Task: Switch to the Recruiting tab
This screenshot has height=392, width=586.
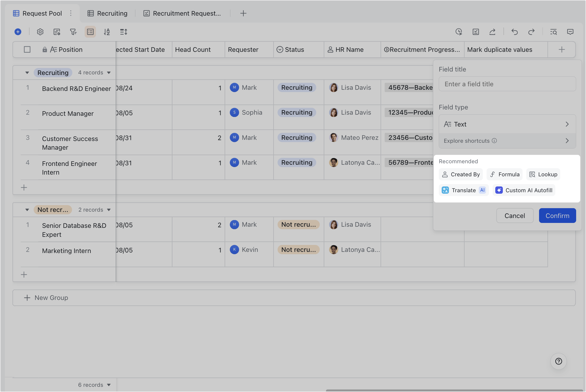Action: [x=107, y=13]
